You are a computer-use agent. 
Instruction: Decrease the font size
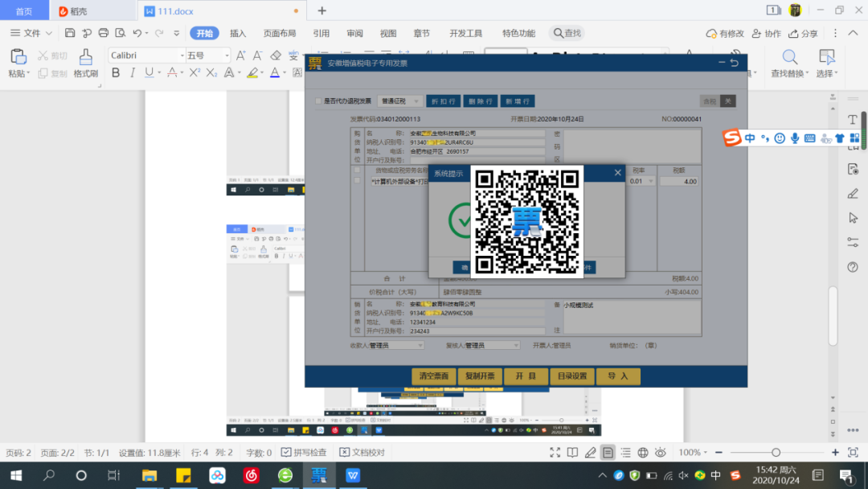click(x=257, y=55)
